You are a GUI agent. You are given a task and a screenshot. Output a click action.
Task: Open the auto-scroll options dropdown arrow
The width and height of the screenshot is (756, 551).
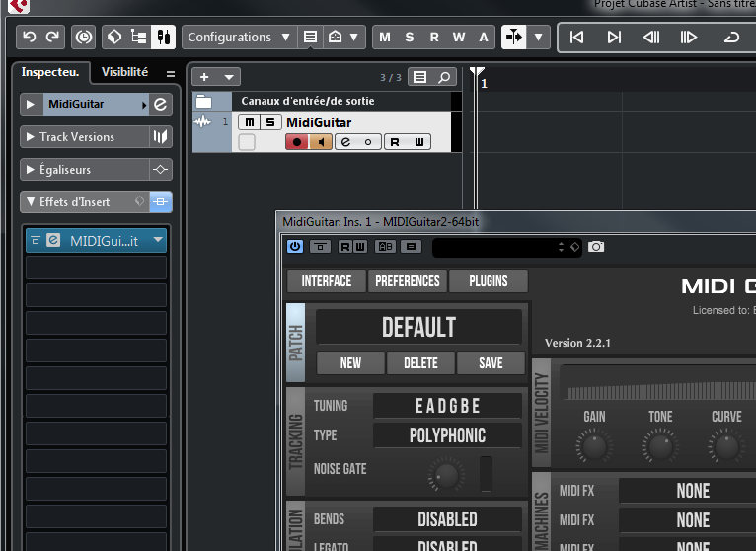[x=538, y=38]
